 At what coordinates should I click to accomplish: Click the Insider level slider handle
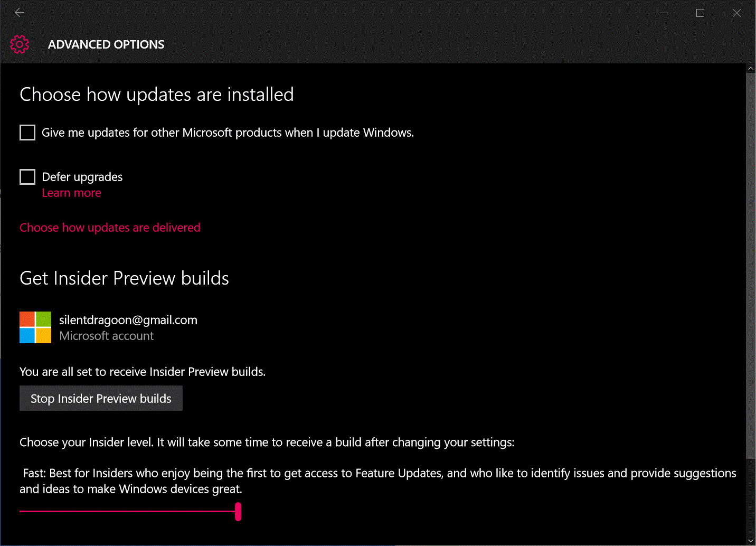238,511
